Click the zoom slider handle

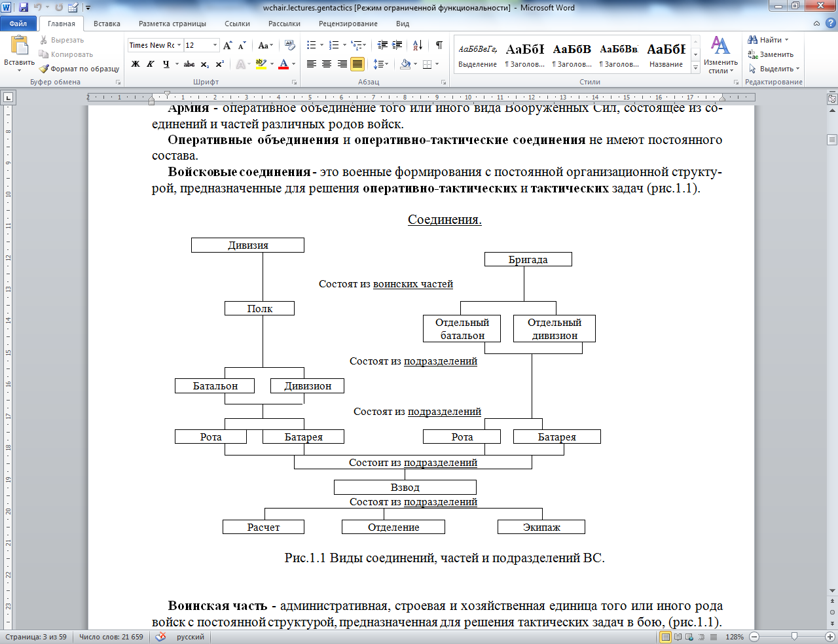point(794,637)
